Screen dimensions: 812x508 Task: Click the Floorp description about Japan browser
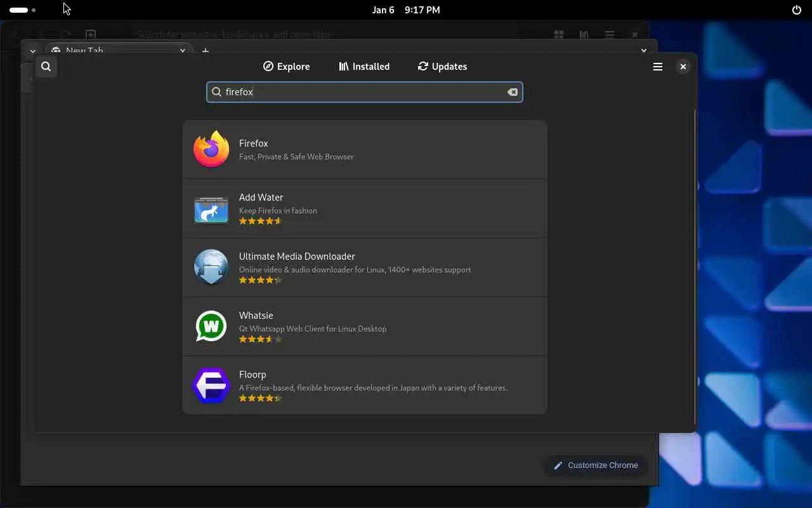373,388
